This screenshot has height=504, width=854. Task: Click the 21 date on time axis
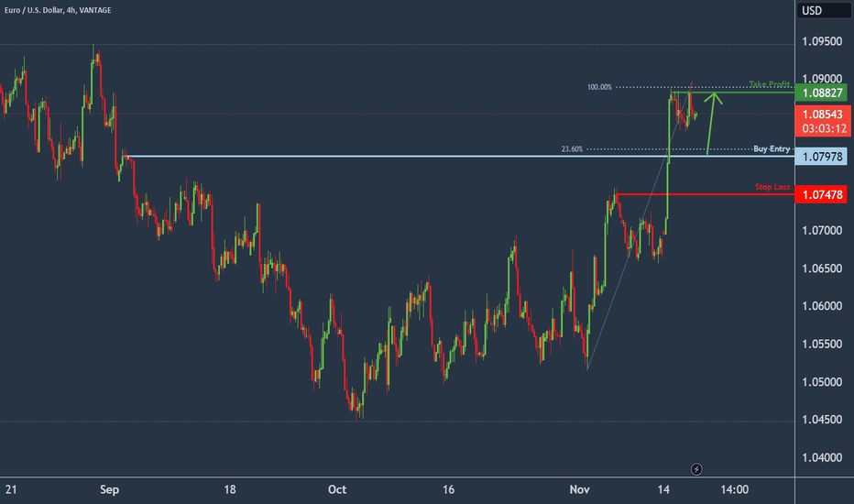click(x=11, y=490)
